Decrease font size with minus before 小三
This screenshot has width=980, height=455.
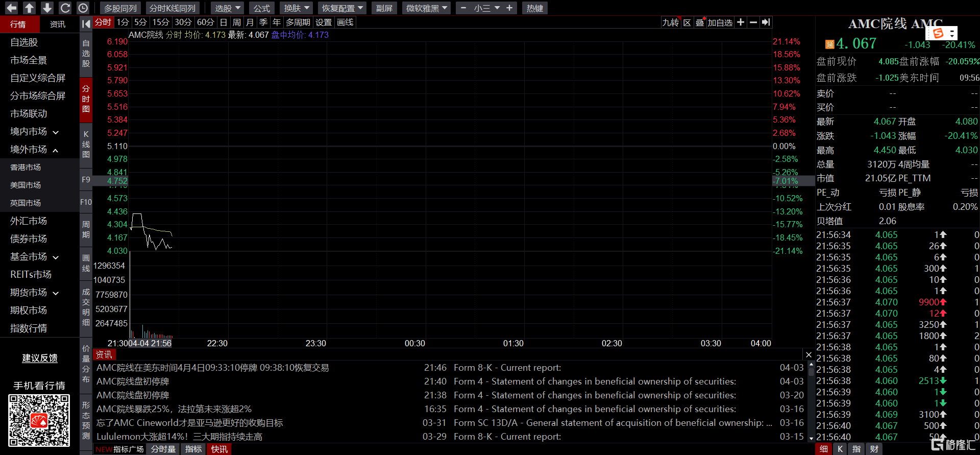(463, 8)
